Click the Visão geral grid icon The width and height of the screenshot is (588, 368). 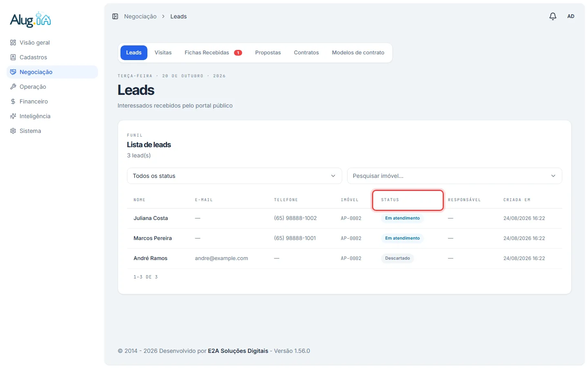coord(13,43)
